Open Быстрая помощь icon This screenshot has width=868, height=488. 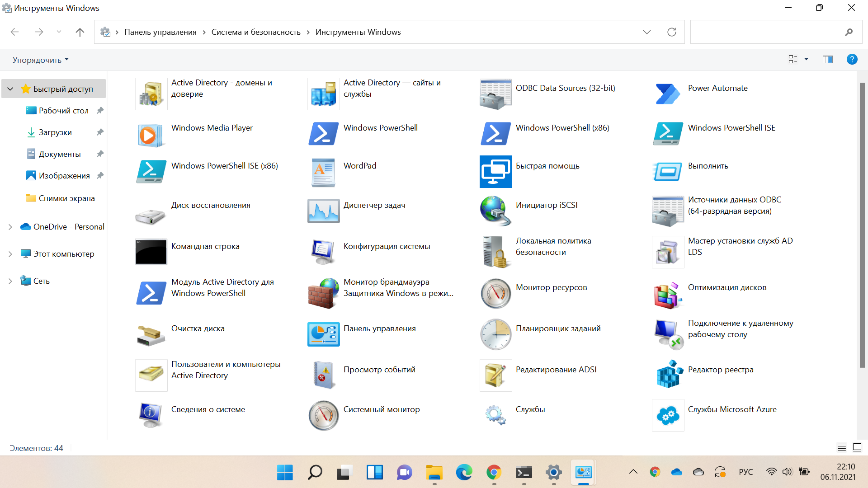coord(495,172)
